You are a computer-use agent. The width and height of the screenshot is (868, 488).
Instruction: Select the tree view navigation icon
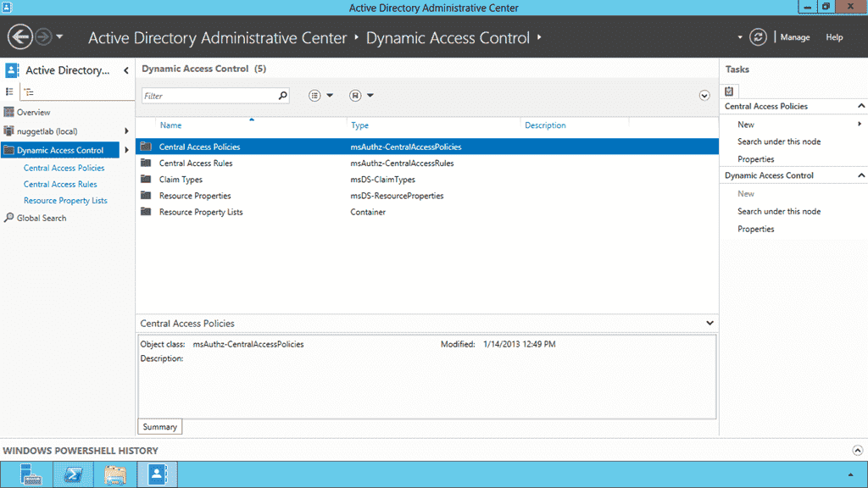pos(26,91)
